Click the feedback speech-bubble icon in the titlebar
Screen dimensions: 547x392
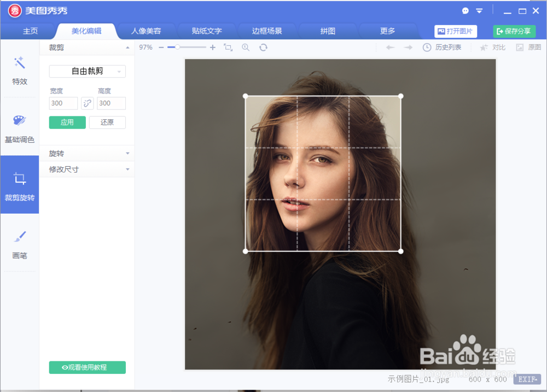tap(465, 10)
